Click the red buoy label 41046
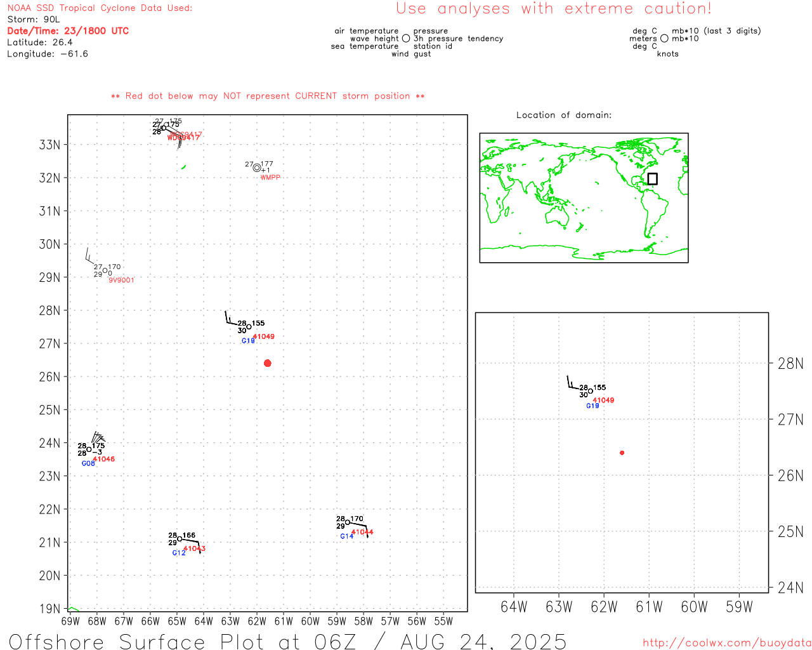The width and height of the screenshot is (812, 650). coord(104,459)
